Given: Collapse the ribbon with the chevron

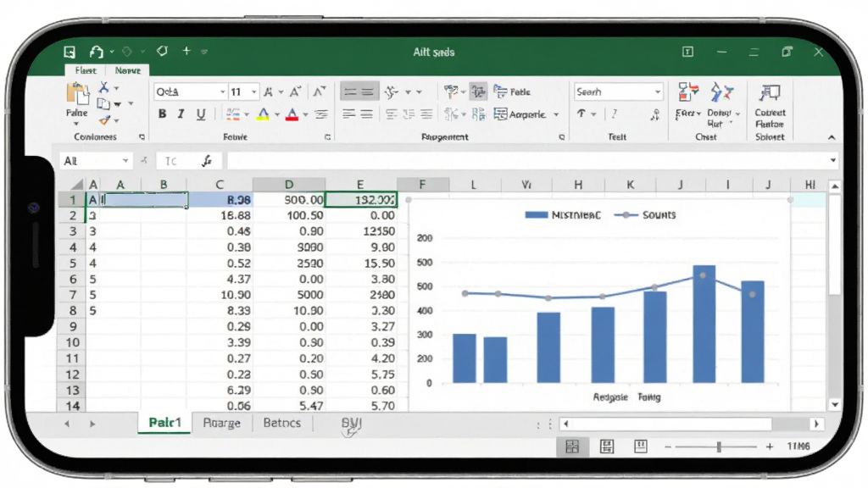Looking at the screenshot, I should (832, 137).
